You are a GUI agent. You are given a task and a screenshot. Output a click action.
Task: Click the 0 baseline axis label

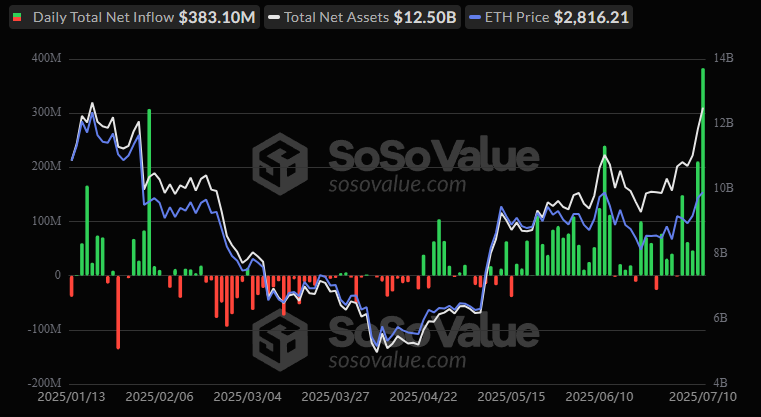[58, 275]
